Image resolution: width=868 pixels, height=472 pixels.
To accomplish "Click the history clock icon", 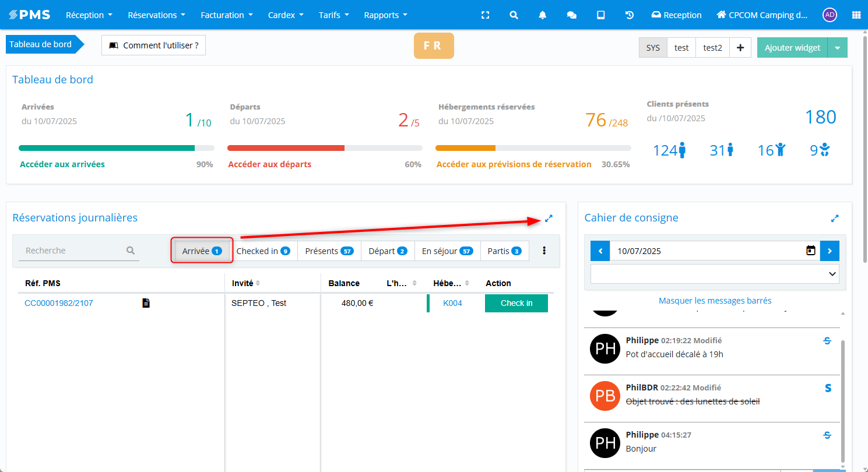I will point(630,15).
